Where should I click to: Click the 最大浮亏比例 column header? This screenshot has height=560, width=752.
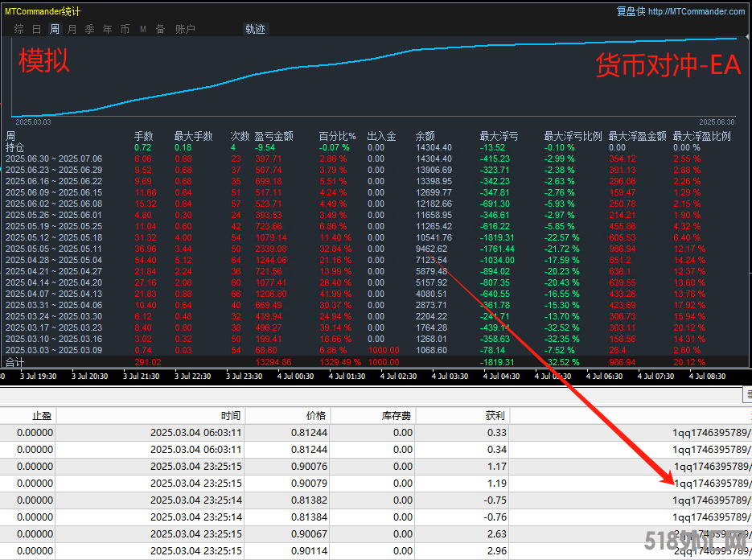(x=573, y=136)
